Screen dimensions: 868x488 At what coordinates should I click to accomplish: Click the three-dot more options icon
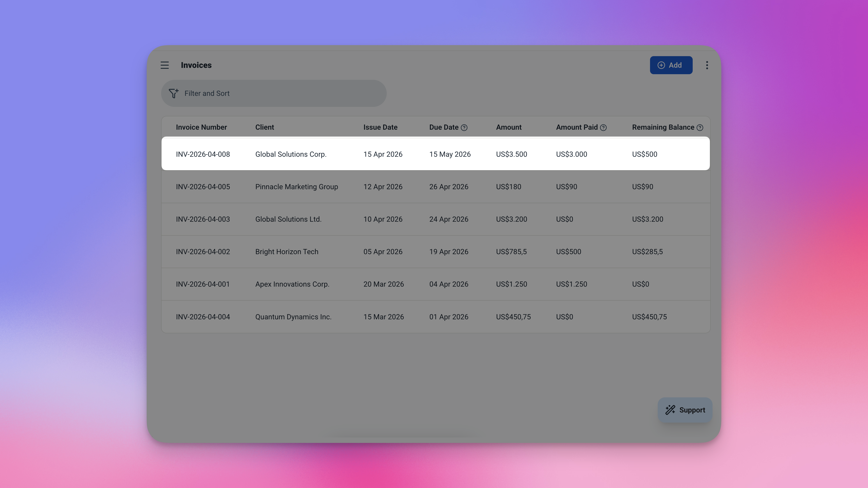tap(707, 65)
